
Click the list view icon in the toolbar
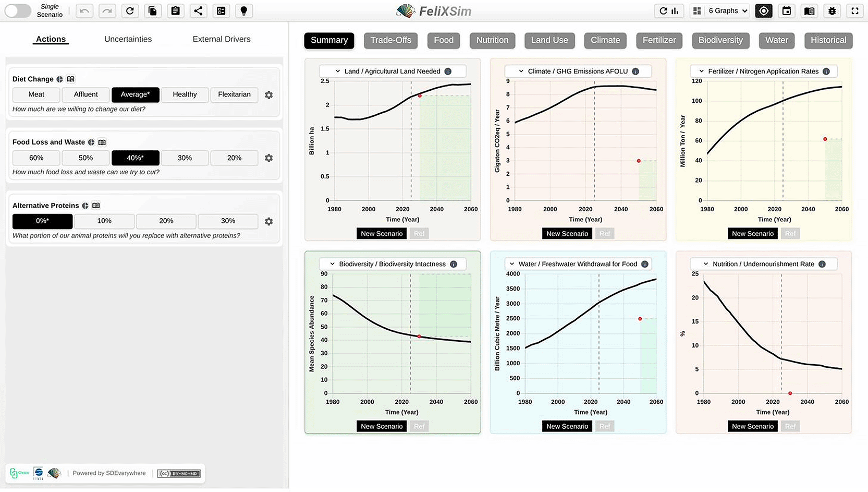(x=221, y=11)
